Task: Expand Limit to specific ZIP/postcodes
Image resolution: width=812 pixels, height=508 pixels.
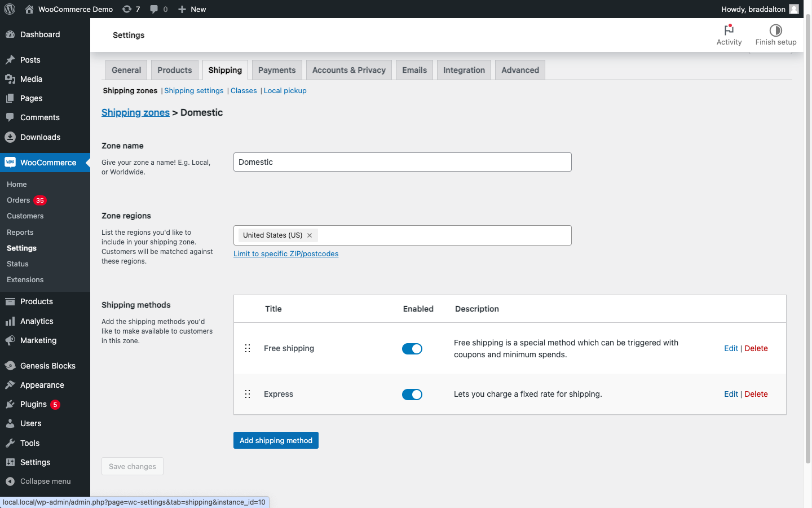Action: 286,254
